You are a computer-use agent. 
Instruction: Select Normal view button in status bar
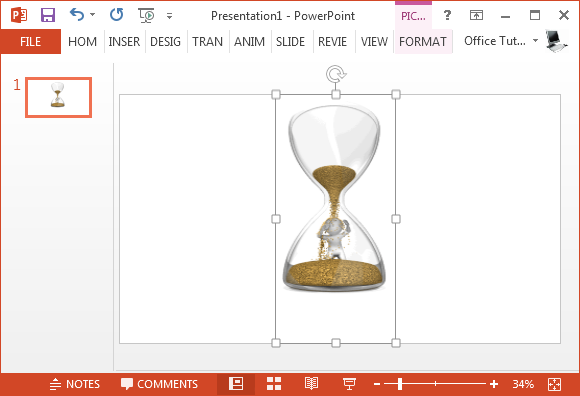[236, 384]
